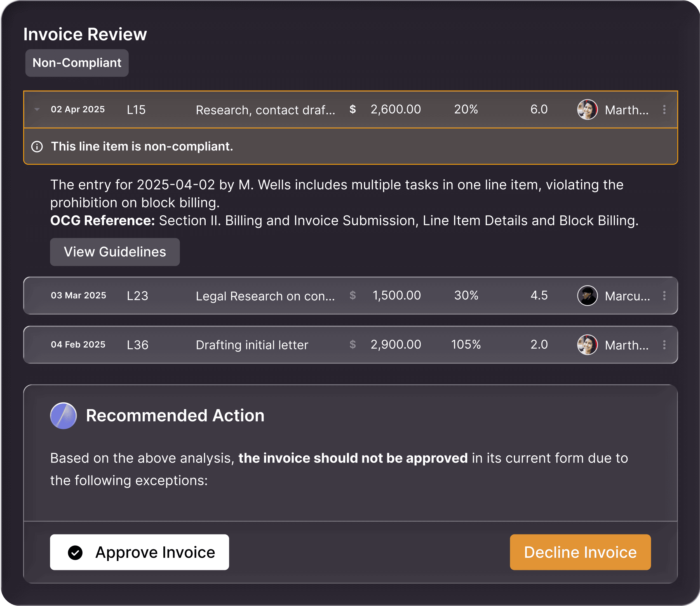The image size is (700, 606).
Task: Collapse the 02 Apr 2025 line item chevron
Action: point(37,109)
